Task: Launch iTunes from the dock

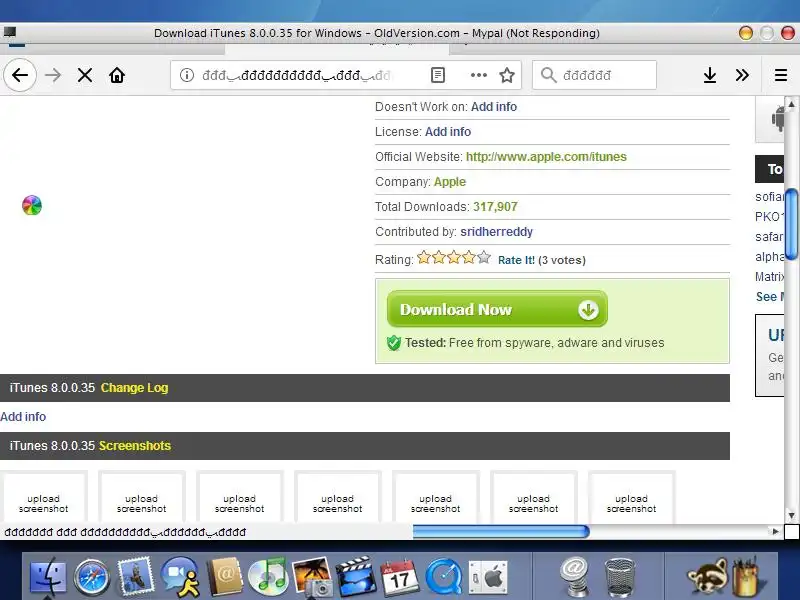Action: [x=267, y=577]
